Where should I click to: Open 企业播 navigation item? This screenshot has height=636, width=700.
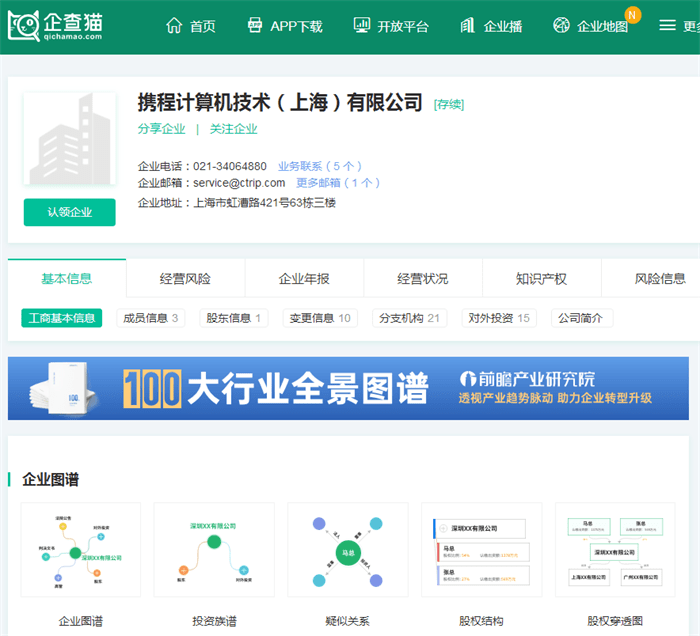click(x=503, y=26)
